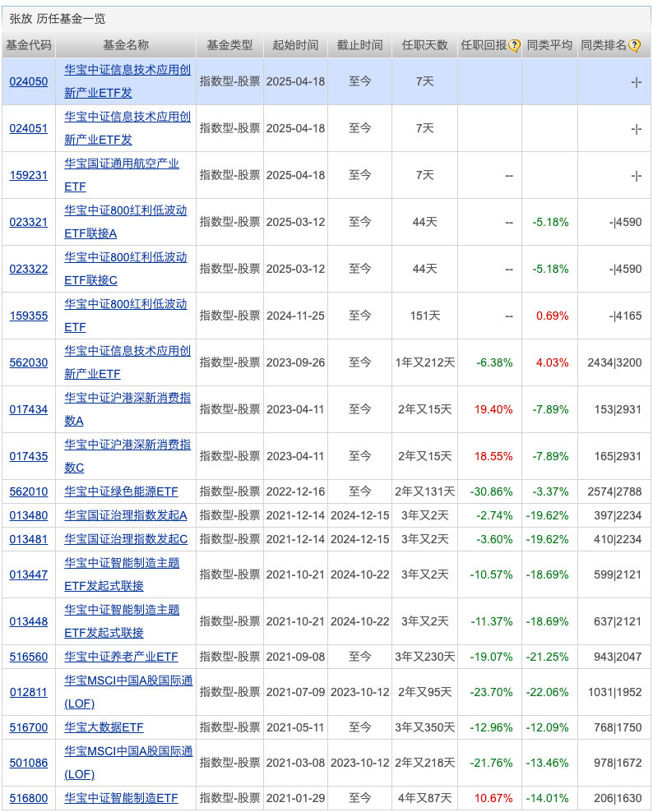The height and width of the screenshot is (812, 653).
Task: Open 华宝MSCI中国A股国际通(LOF) link in 012811 row
Action: coord(128,692)
